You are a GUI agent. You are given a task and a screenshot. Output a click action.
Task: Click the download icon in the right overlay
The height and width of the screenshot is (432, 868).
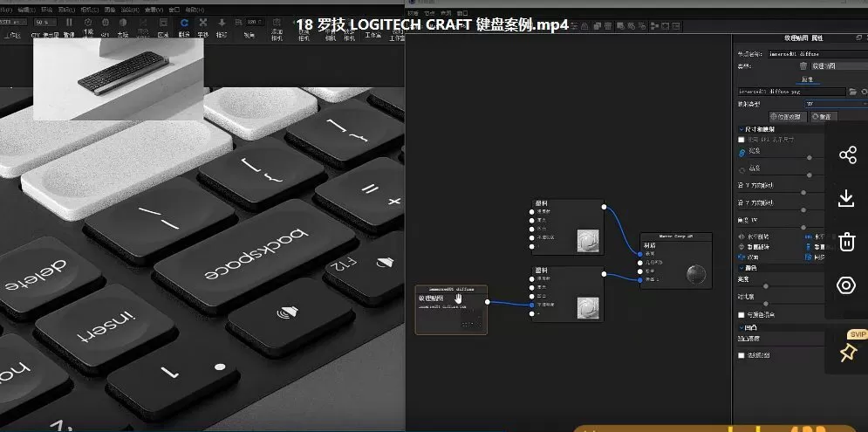pos(847,198)
